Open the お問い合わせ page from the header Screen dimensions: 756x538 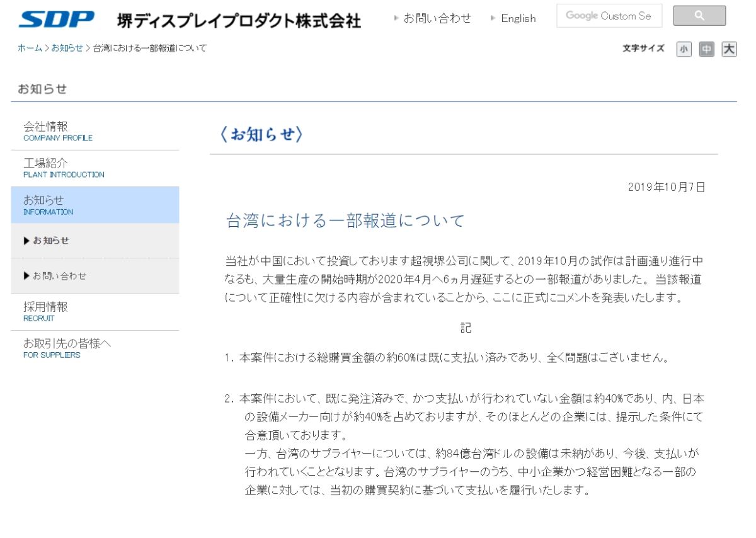click(438, 18)
